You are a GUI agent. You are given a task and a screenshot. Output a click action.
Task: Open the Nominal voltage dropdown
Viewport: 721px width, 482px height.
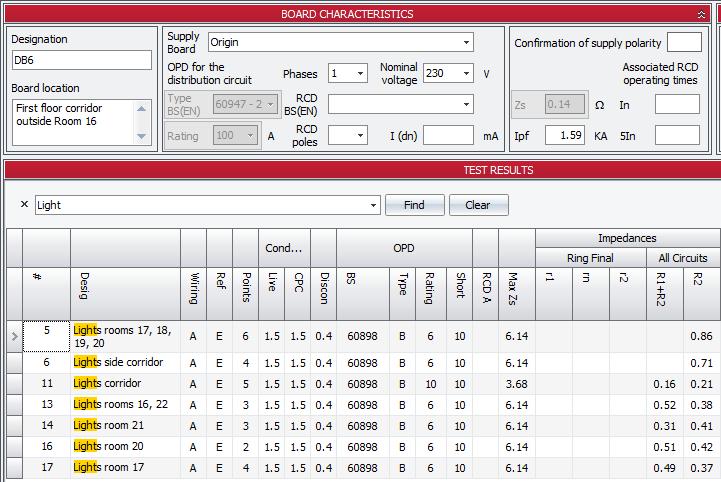pyautogui.click(x=466, y=73)
